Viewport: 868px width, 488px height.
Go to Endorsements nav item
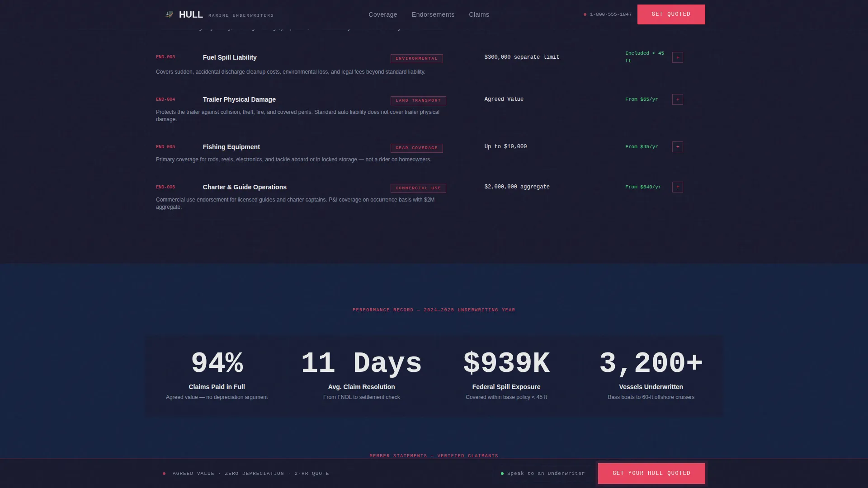pyautogui.click(x=433, y=14)
